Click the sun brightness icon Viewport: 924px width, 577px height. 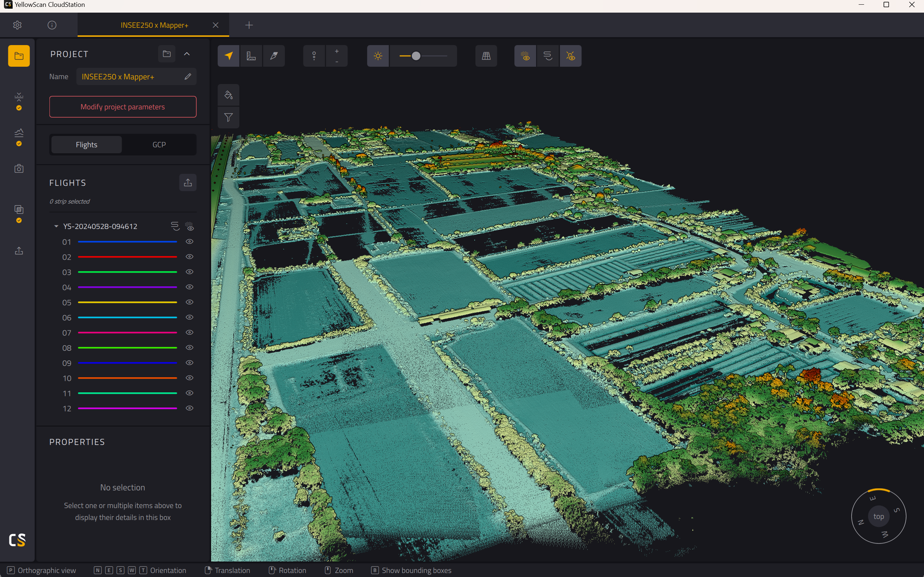[378, 56]
